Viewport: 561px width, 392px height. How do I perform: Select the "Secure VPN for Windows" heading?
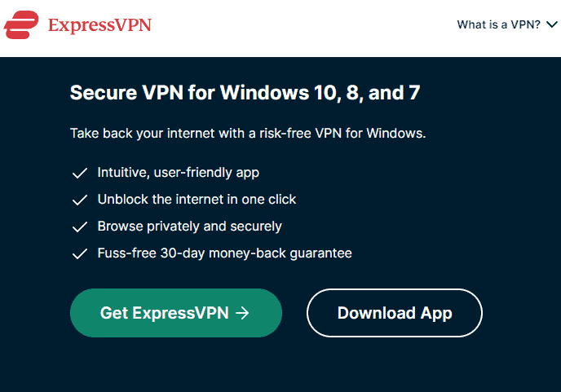point(245,93)
